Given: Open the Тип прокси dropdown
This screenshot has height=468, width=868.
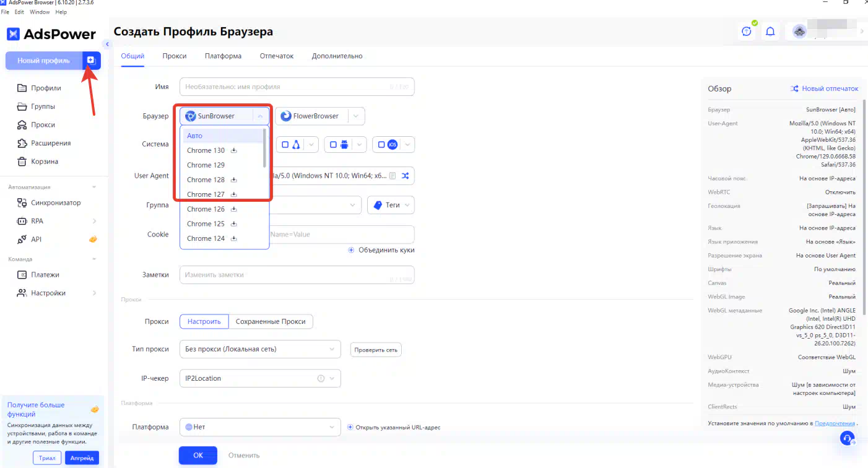Looking at the screenshot, I should (260, 349).
